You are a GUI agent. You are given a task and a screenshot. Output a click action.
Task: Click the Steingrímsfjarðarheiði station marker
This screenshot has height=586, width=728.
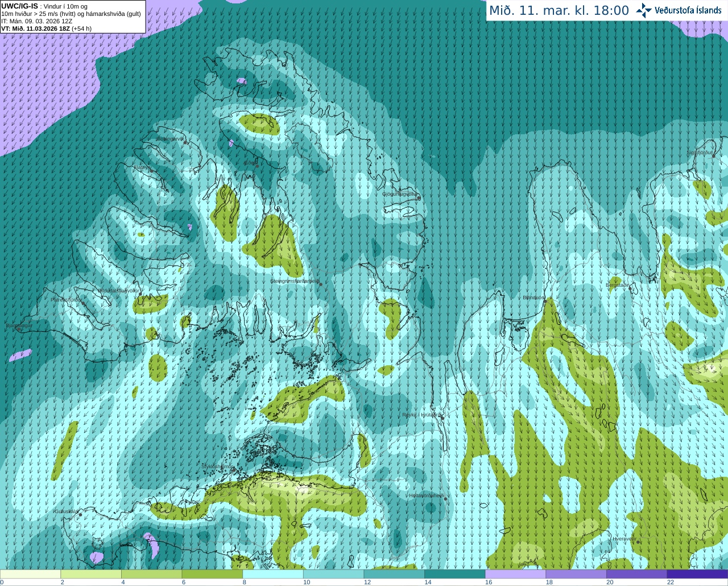click(x=320, y=284)
